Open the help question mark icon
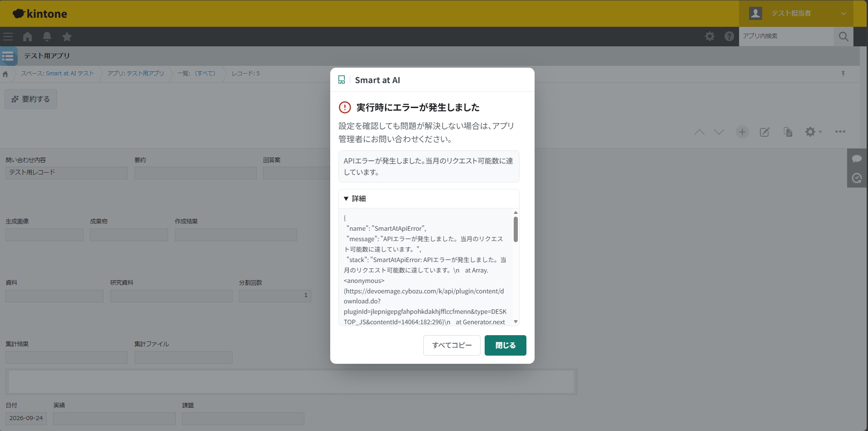The image size is (868, 431). pos(729,36)
